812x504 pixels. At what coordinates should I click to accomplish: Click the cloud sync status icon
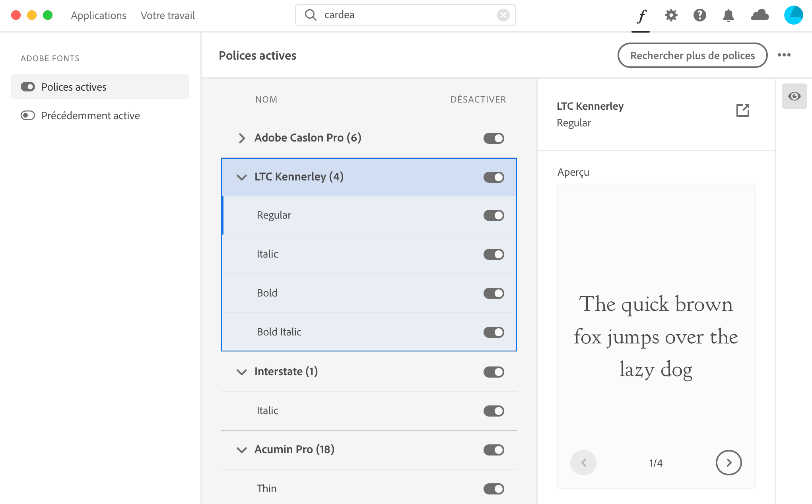click(760, 16)
